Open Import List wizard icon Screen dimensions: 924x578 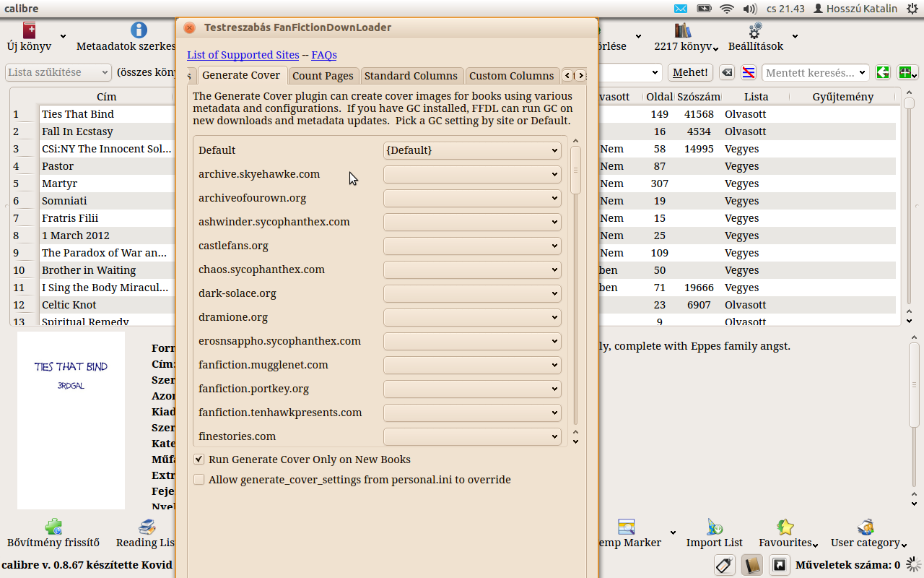[714, 527]
